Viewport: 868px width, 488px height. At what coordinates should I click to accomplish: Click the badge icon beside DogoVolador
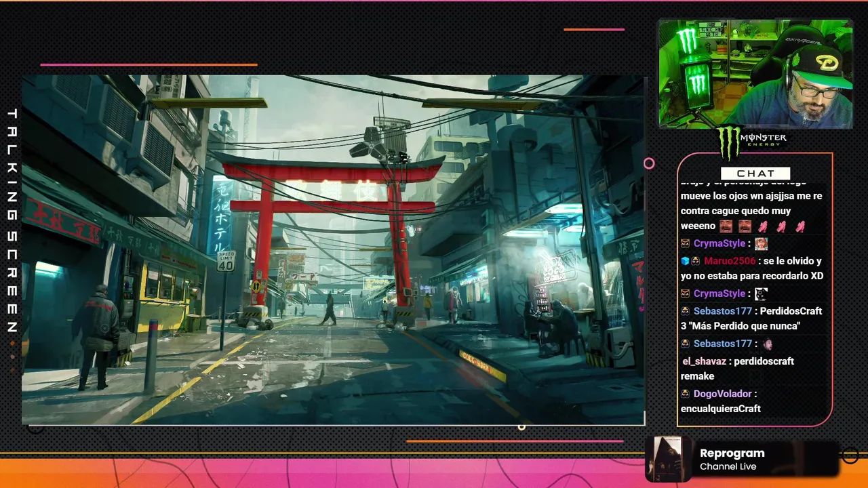(686, 394)
